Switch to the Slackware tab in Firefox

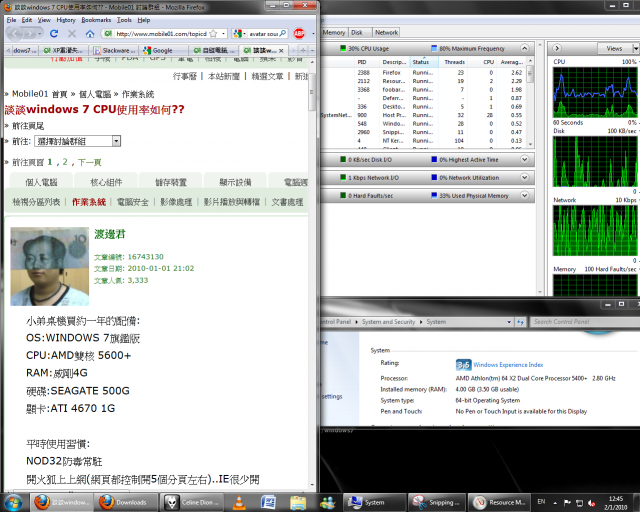point(114,50)
